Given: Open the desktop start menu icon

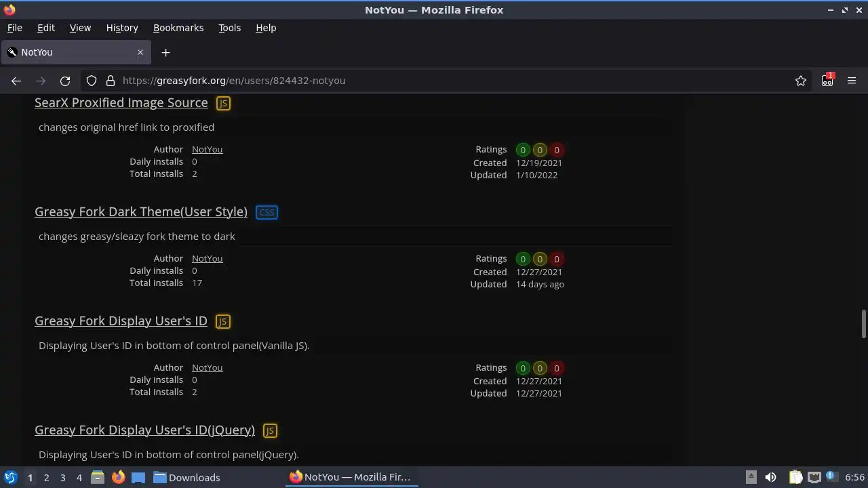Looking at the screenshot, I should pyautogui.click(x=10, y=477).
